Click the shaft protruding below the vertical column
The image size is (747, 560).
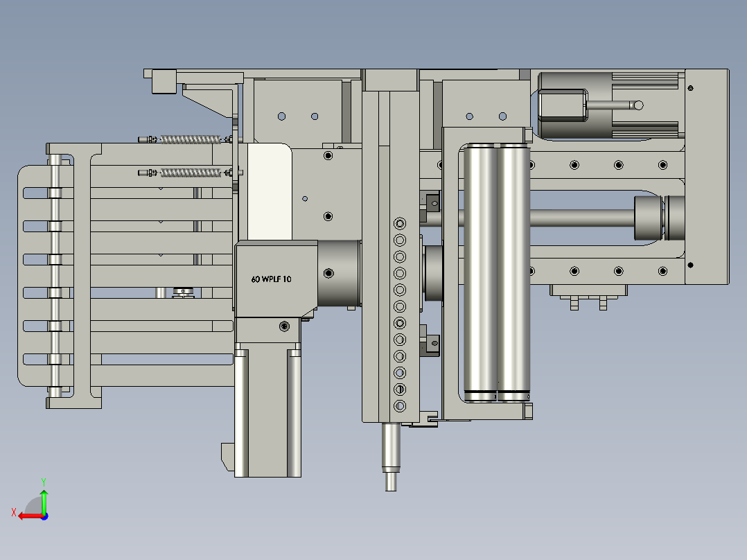(391, 457)
